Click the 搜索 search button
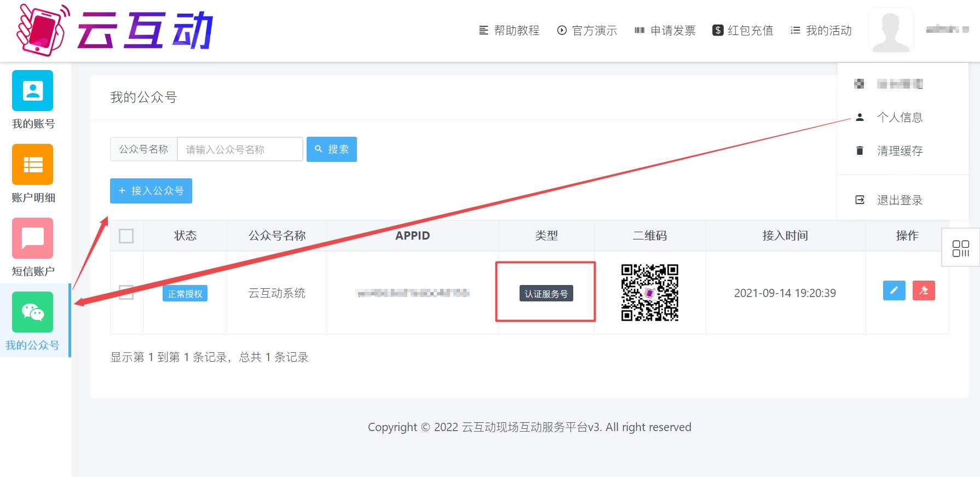980x477 pixels. coord(332,149)
